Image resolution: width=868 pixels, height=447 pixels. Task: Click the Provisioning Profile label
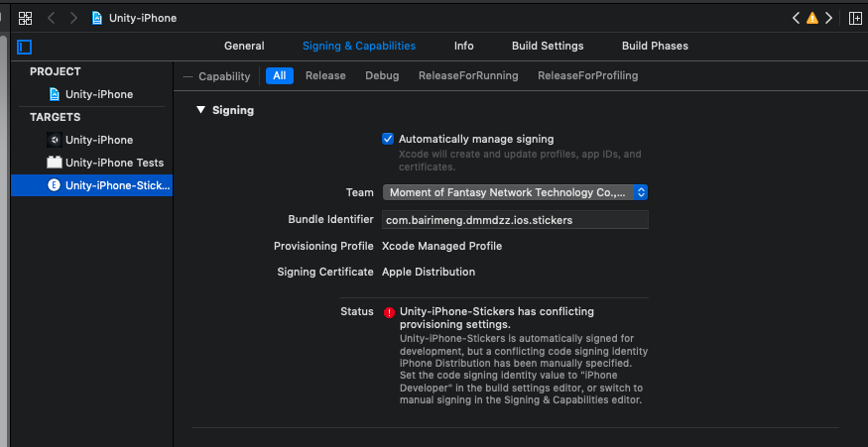[323, 246]
